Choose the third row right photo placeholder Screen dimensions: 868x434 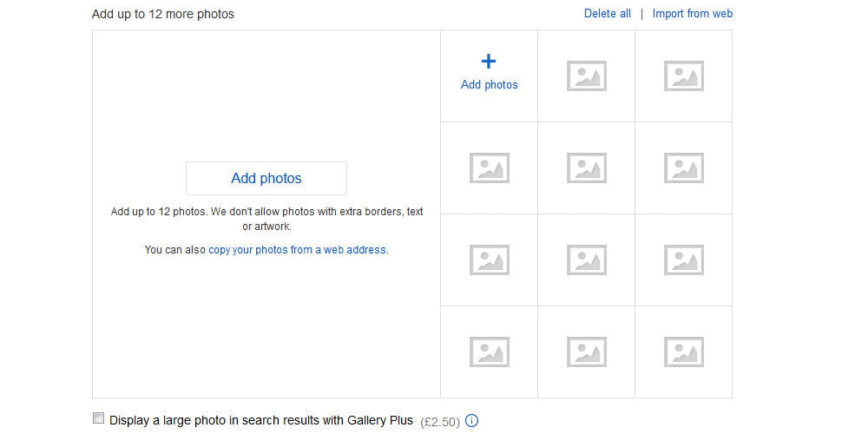click(x=684, y=260)
